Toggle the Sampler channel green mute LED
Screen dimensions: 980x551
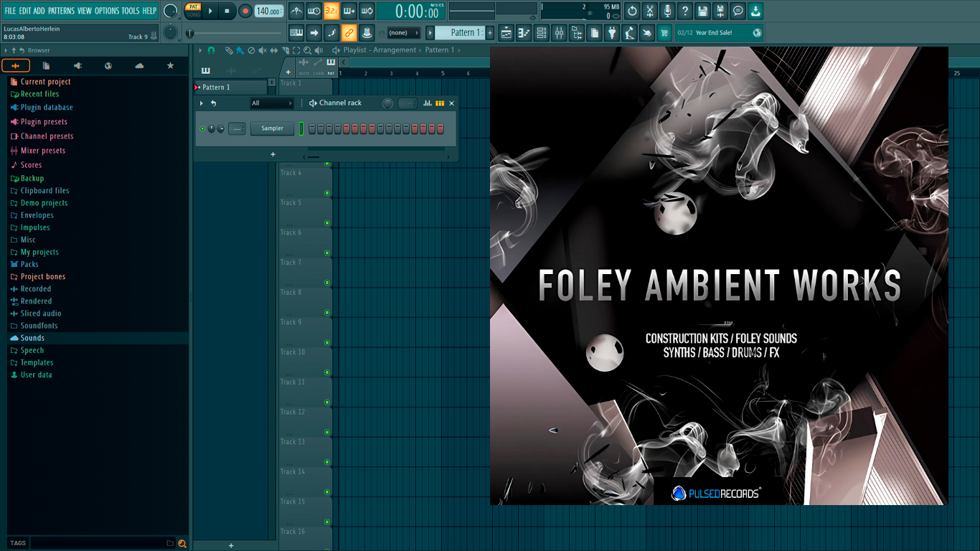pyautogui.click(x=202, y=128)
